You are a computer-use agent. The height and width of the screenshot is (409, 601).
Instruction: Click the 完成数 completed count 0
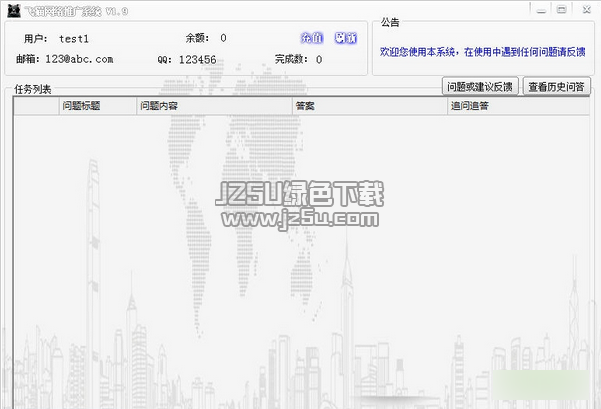319,59
